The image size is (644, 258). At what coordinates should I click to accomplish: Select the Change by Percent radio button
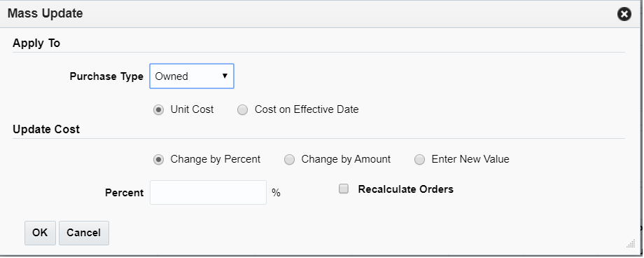tap(158, 160)
